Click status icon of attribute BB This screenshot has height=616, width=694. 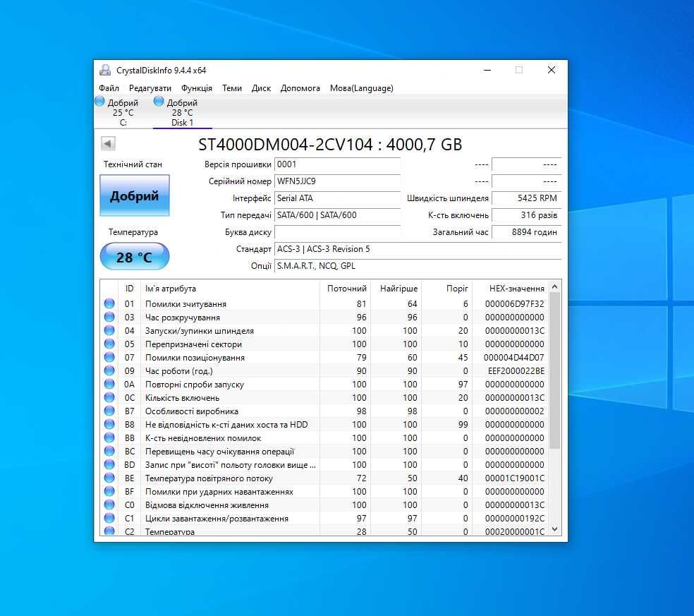pos(109,437)
